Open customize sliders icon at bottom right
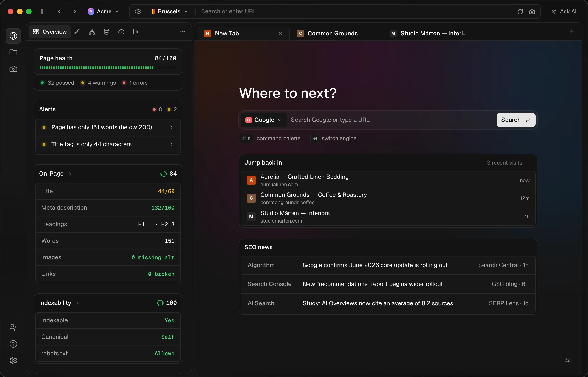The width and height of the screenshot is (588, 377). (x=567, y=359)
